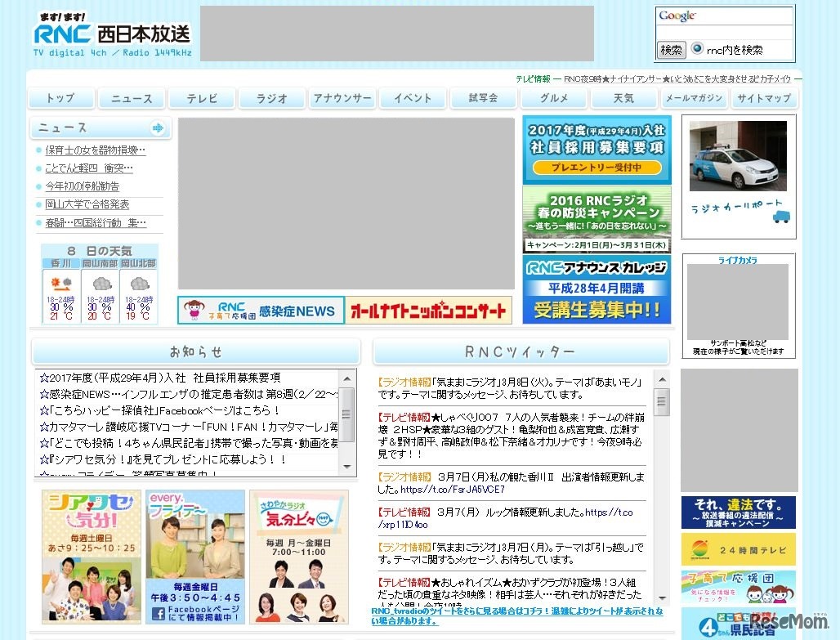Click the 岡山北部 cloudy weather icon
This screenshot has width=840, height=640.
(x=139, y=283)
